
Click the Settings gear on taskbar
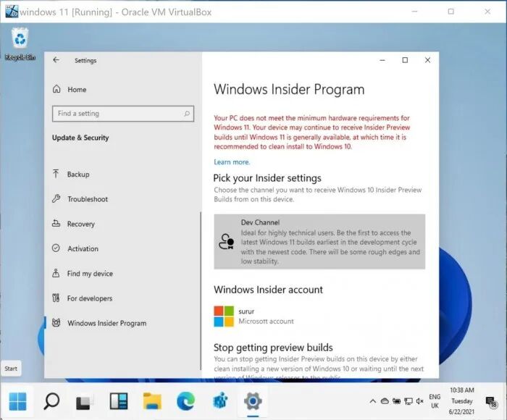253,401
